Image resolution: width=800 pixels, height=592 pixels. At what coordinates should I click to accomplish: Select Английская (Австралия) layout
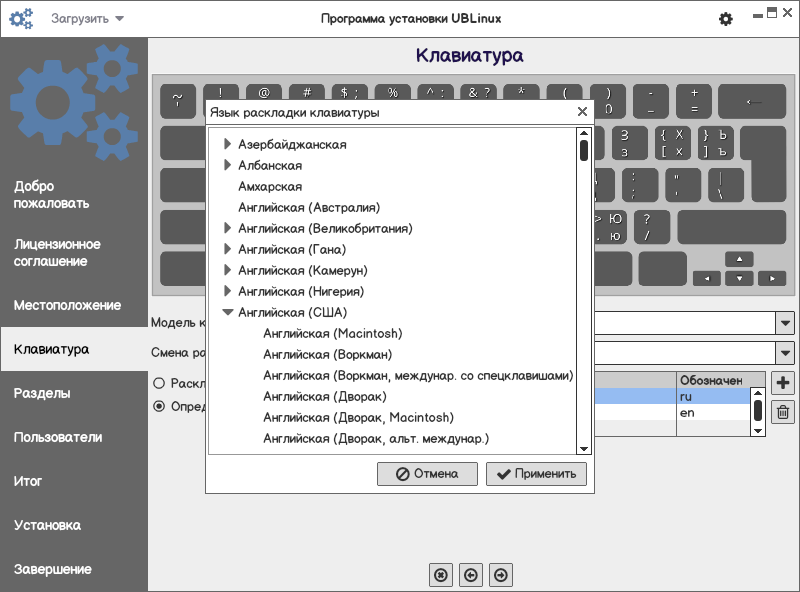click(x=309, y=207)
